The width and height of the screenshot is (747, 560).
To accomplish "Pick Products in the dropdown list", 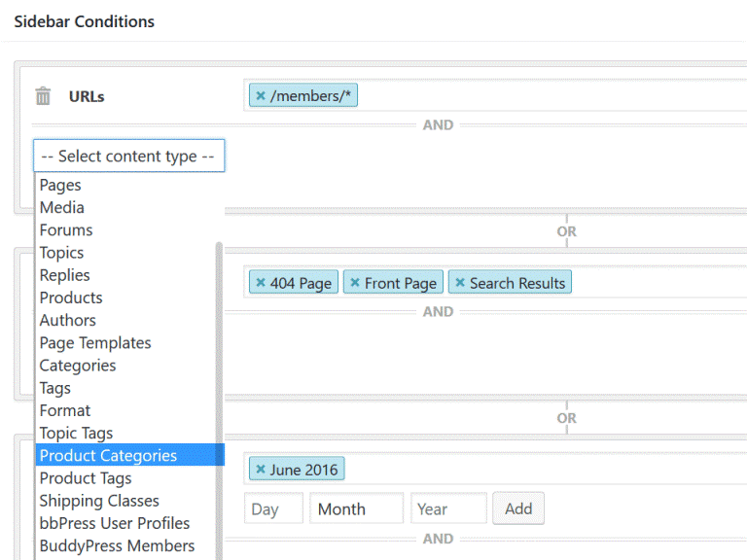I will click(x=125, y=297).
